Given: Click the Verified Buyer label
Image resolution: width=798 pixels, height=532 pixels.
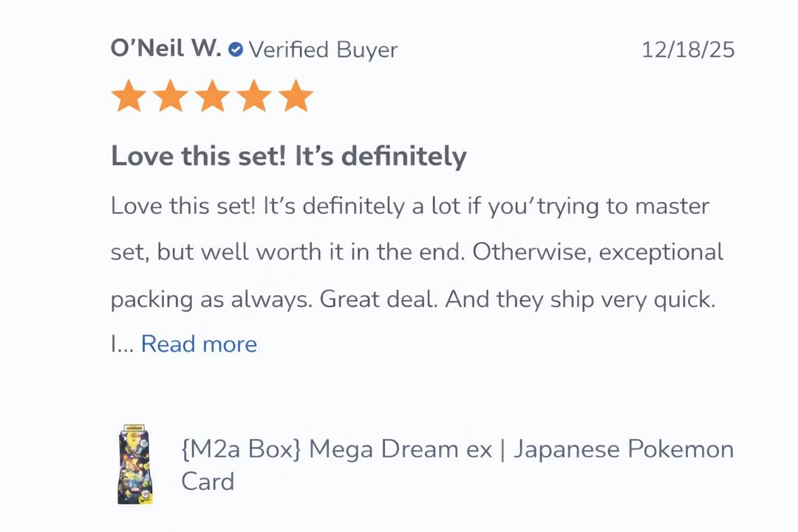Looking at the screenshot, I should click(323, 50).
